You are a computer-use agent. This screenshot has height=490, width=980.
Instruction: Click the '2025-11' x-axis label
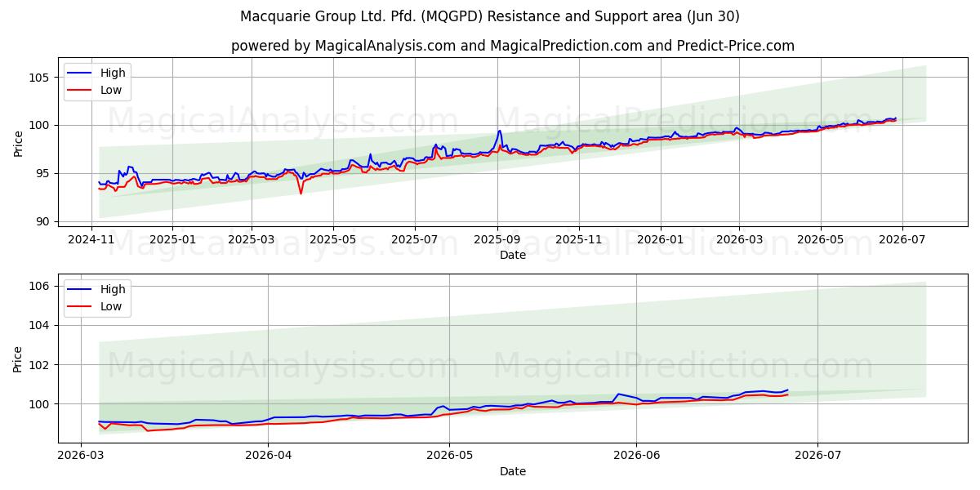pyautogui.click(x=579, y=240)
